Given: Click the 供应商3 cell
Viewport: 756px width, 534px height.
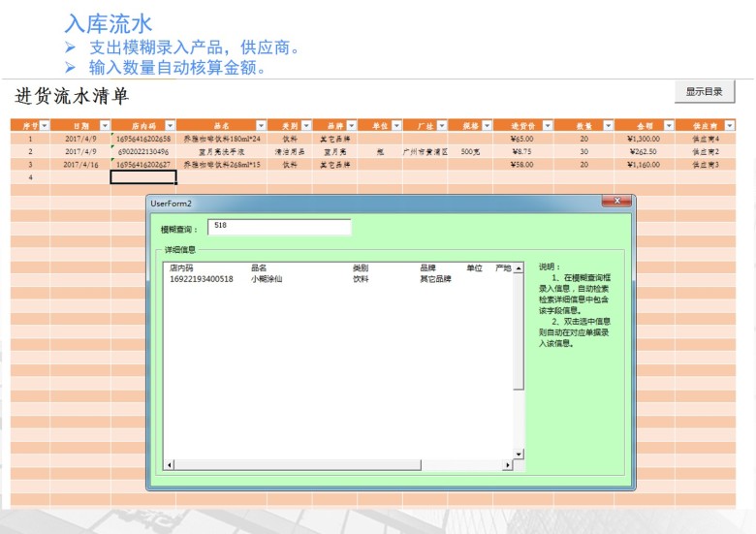Looking at the screenshot, I should 706,165.
